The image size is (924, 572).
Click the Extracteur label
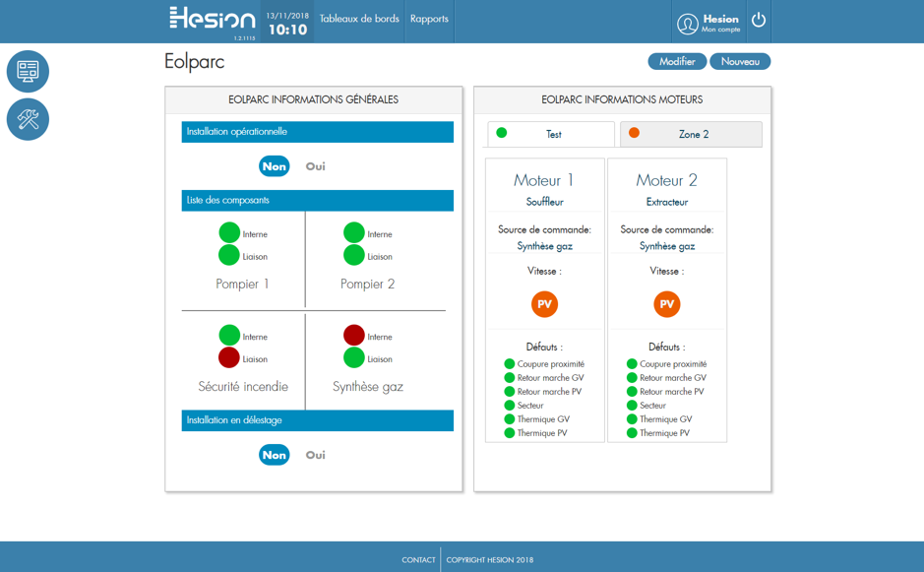click(x=667, y=202)
